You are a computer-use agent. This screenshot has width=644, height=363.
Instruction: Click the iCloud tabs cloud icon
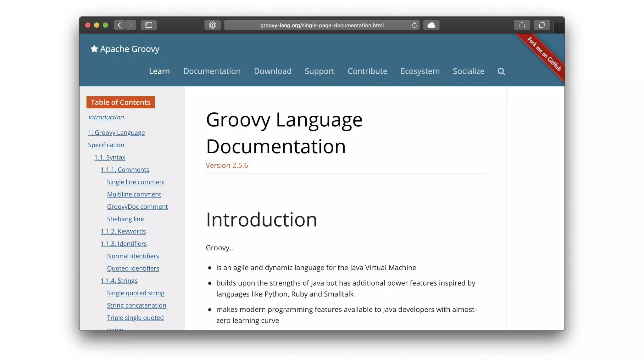tap(431, 25)
